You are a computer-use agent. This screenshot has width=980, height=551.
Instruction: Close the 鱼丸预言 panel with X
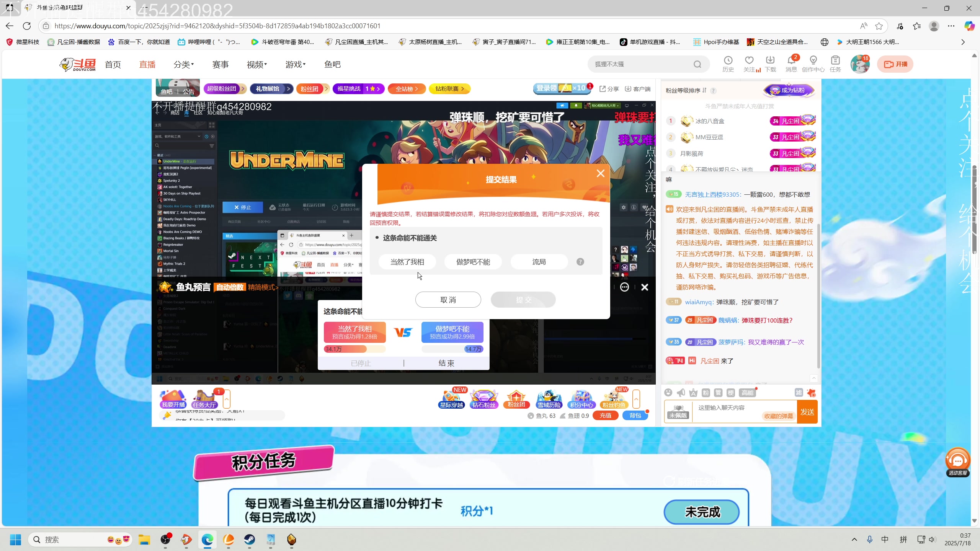tap(645, 287)
